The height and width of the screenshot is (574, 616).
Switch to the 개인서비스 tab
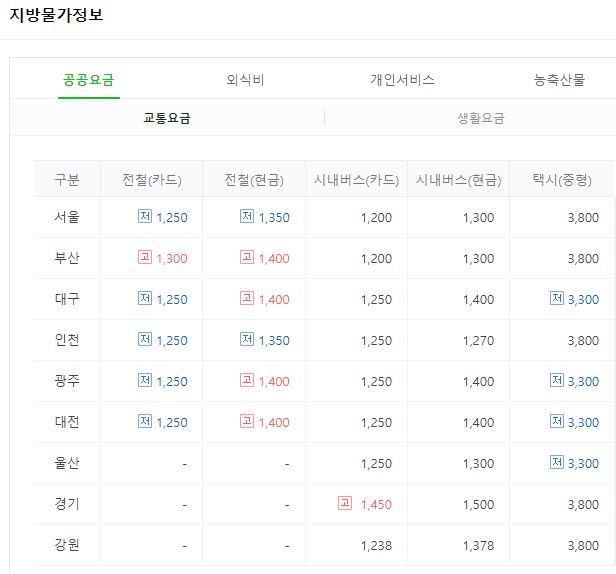tap(403, 80)
